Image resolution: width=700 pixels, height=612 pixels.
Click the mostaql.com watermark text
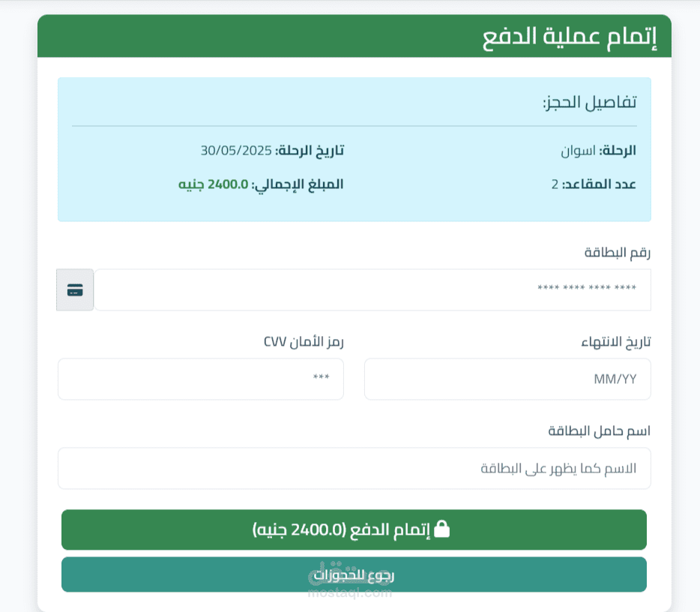pyautogui.click(x=350, y=592)
